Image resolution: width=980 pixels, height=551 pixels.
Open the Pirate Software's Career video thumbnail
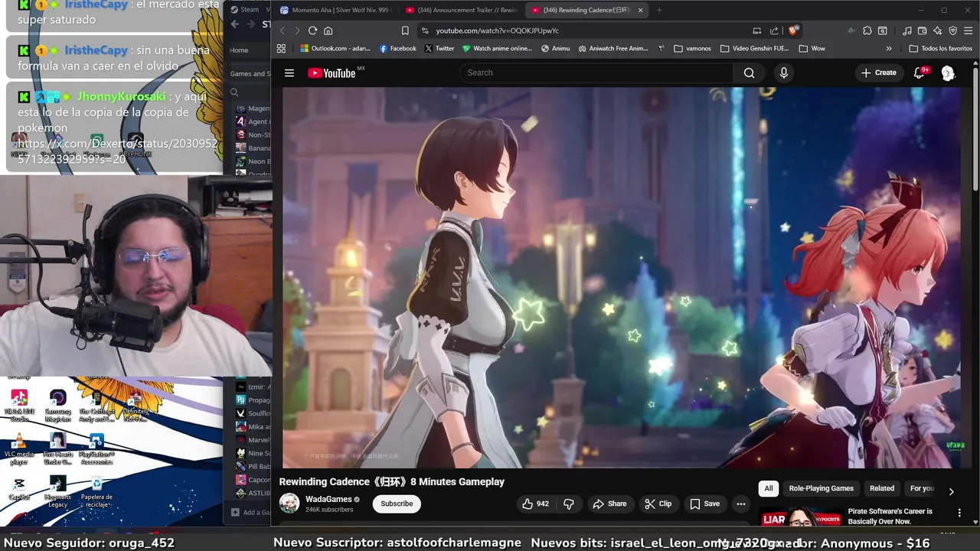click(800, 517)
